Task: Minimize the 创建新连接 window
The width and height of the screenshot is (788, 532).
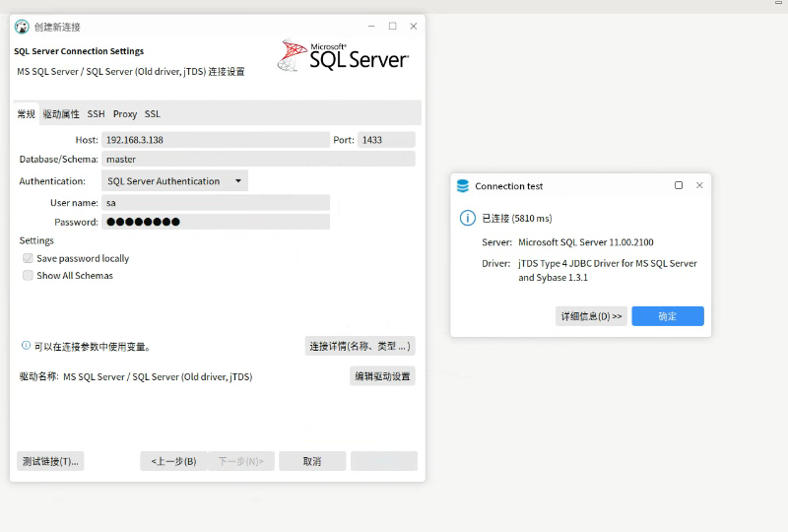Action: [x=371, y=27]
